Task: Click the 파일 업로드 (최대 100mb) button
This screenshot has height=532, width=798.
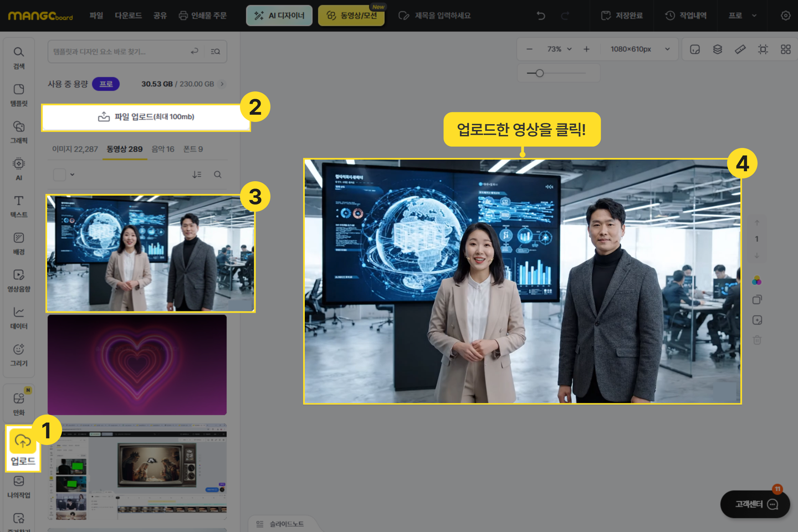Action: (146, 117)
